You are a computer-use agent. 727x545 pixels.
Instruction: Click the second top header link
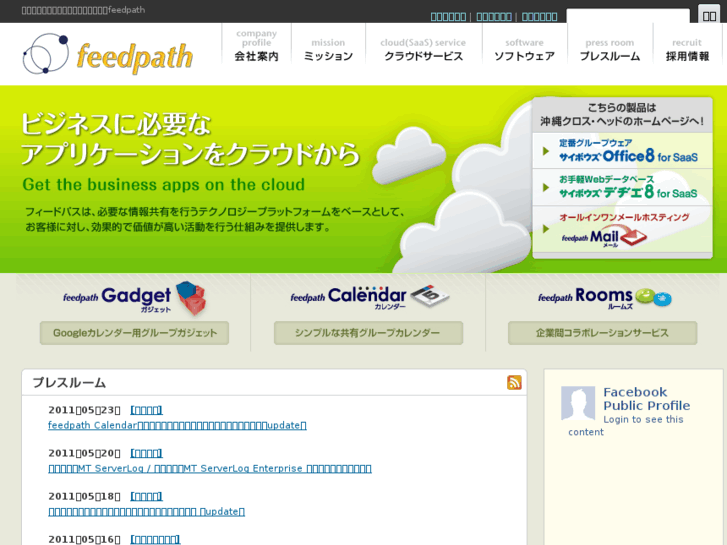[494, 17]
